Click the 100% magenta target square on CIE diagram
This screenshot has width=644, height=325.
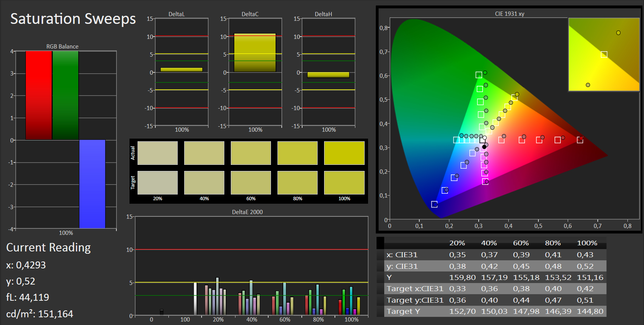pos(485,181)
